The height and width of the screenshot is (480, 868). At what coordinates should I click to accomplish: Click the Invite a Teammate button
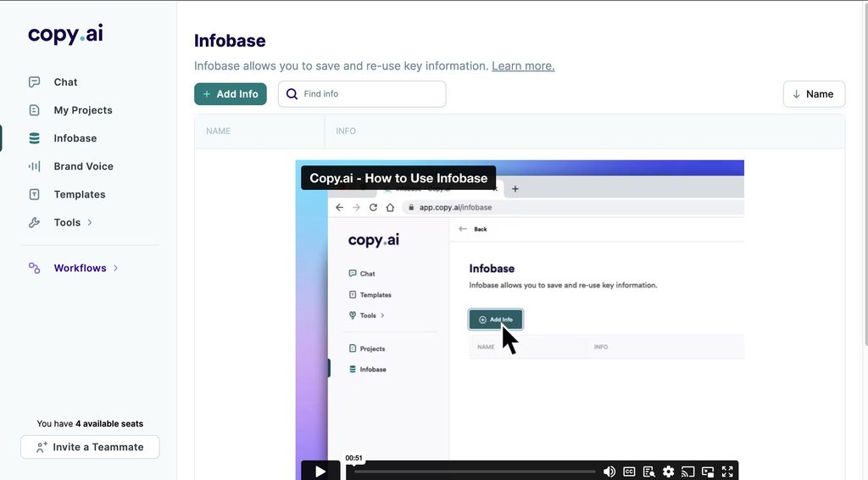90,447
